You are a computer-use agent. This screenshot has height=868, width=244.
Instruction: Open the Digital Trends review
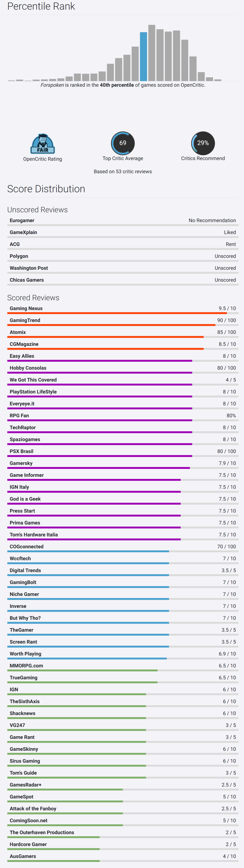pyautogui.click(x=25, y=570)
